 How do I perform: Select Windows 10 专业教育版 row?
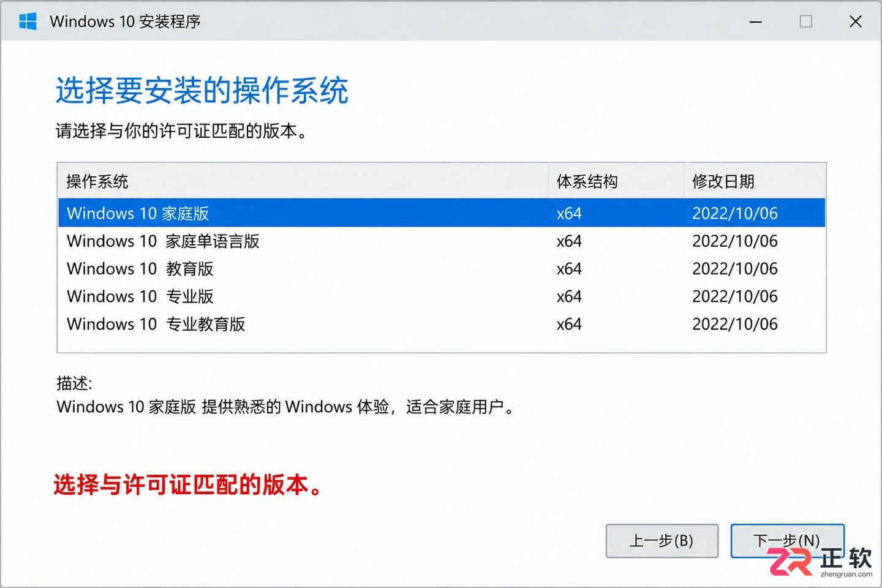442,323
